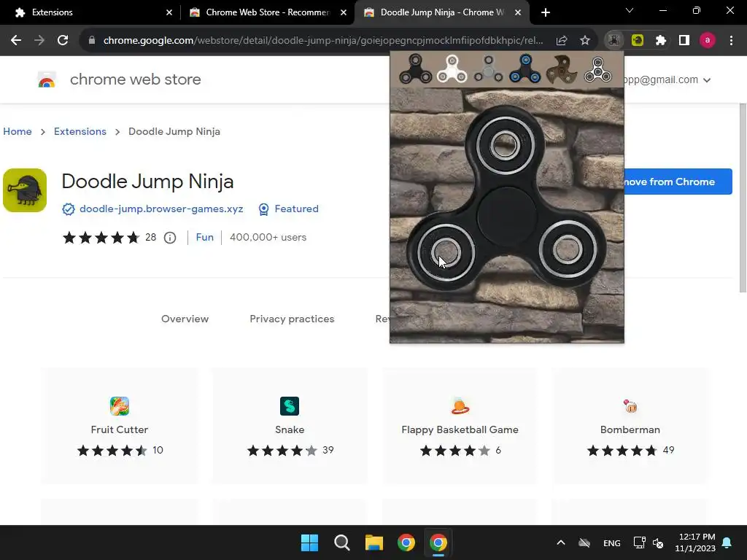Select the silver ring spinner skin
This screenshot has width=747, height=560.
pyautogui.click(x=598, y=69)
